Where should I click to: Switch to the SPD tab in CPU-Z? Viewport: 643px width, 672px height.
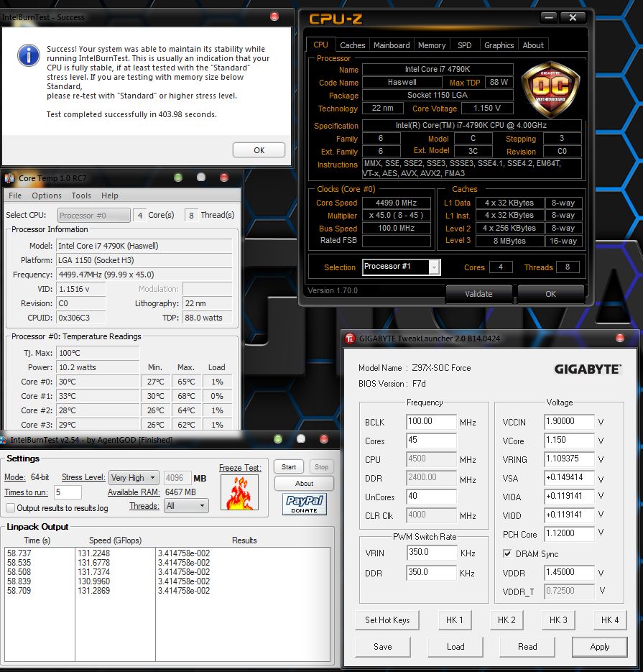(464, 45)
